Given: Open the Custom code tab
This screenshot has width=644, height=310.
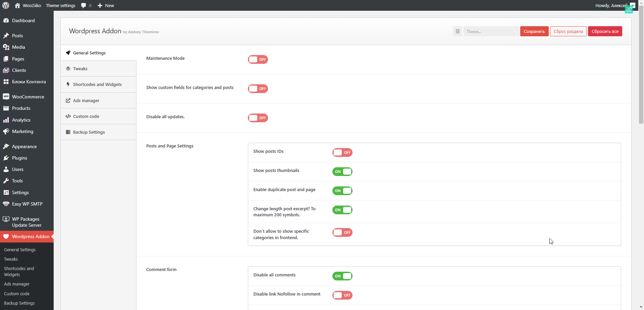Looking at the screenshot, I should (x=99, y=116).
